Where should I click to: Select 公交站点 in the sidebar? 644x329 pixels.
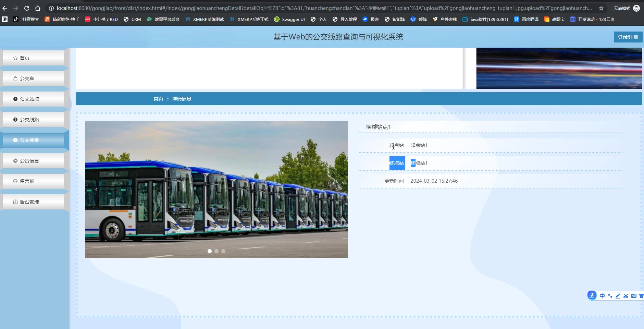pos(33,99)
